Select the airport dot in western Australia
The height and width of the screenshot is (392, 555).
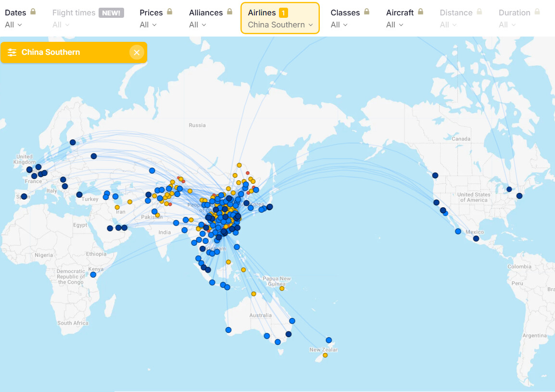click(228, 330)
